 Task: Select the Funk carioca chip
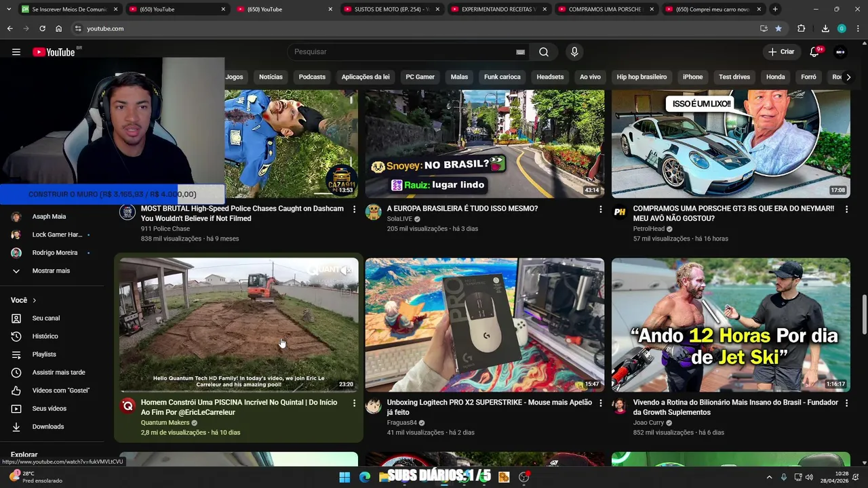(x=502, y=77)
